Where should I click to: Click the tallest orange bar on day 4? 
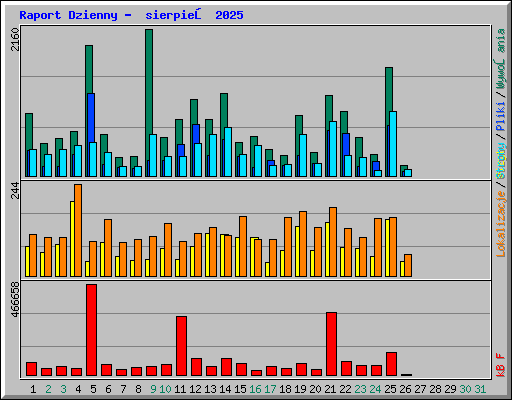[78, 230]
